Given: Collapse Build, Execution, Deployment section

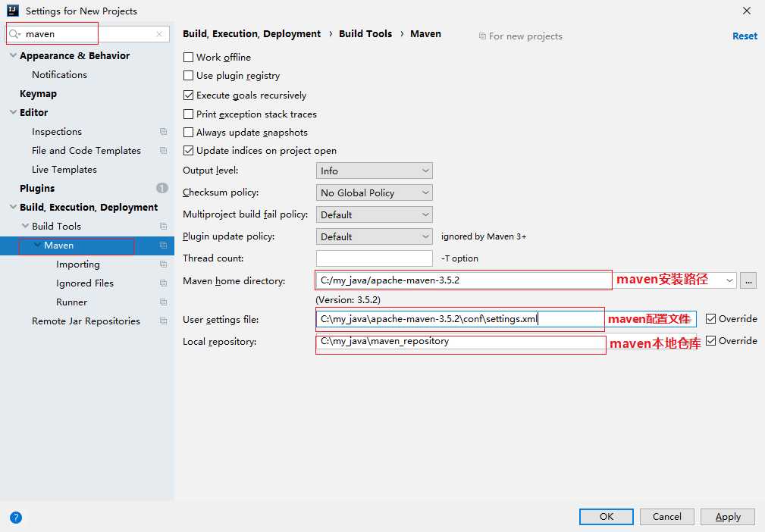Looking at the screenshot, I should click(x=13, y=207).
